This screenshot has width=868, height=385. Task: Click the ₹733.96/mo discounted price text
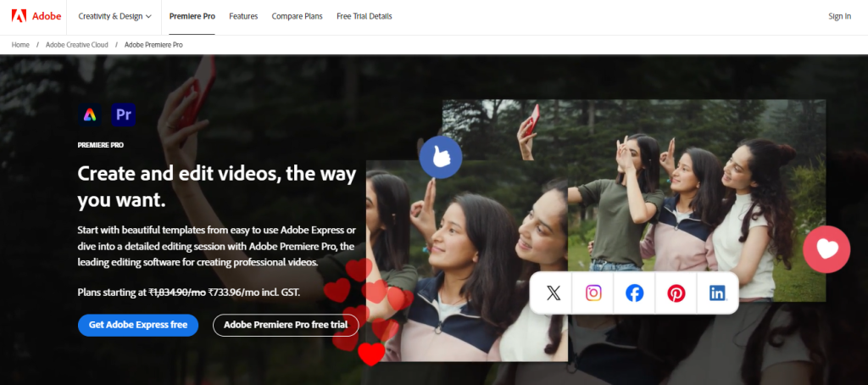point(232,292)
